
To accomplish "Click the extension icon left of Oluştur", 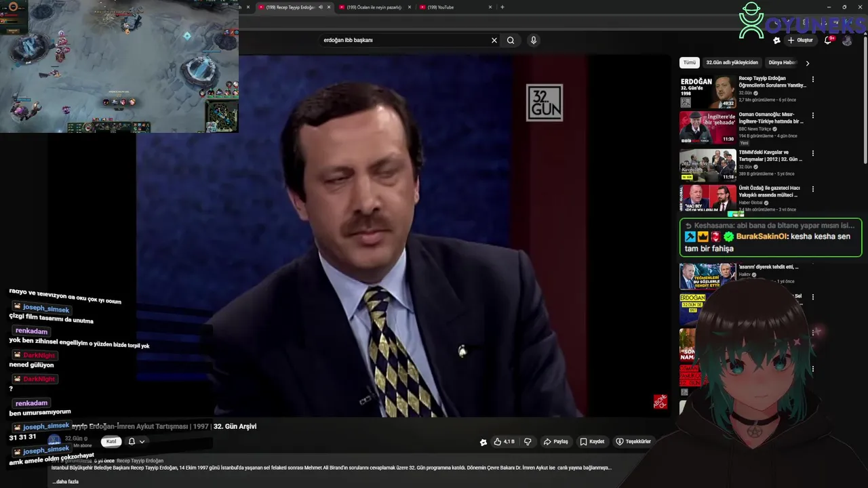I will pos(776,41).
